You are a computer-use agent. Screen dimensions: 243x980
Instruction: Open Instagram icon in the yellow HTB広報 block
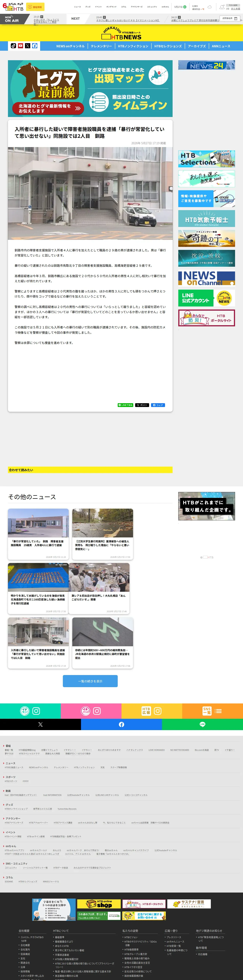tap(158, 711)
